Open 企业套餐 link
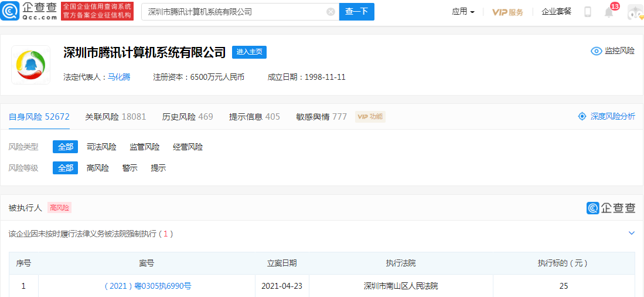This screenshot has height=297, width=644. [x=557, y=12]
